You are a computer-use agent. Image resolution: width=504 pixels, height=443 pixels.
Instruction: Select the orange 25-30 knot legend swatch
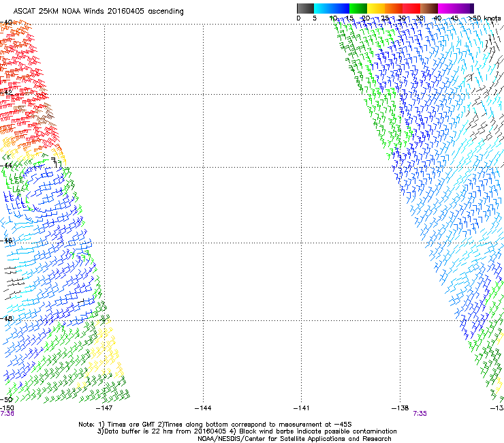(394, 8)
